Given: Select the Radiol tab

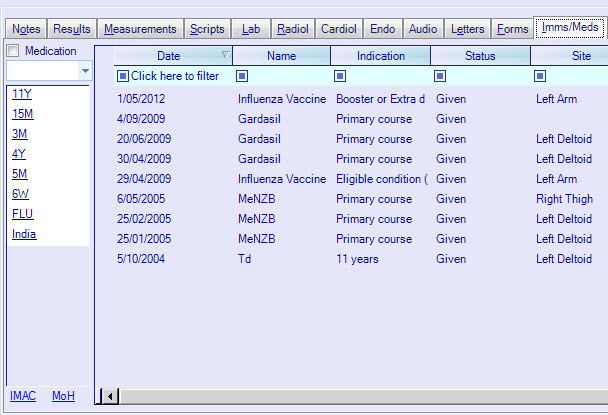Looking at the screenshot, I should click(293, 29).
